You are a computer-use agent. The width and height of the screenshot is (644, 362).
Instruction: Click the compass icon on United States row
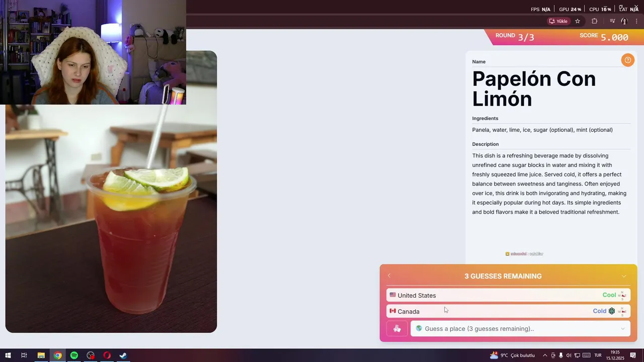[622, 295]
